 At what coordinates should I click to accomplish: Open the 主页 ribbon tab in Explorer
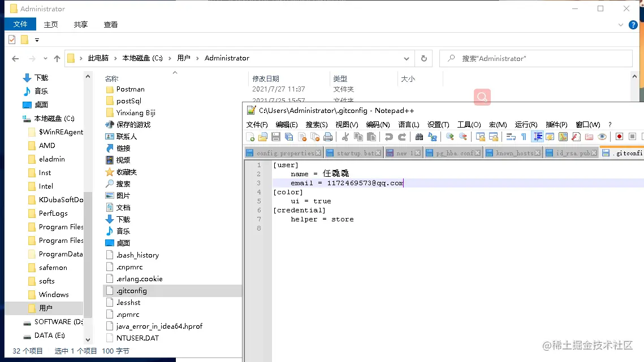pos(51,25)
